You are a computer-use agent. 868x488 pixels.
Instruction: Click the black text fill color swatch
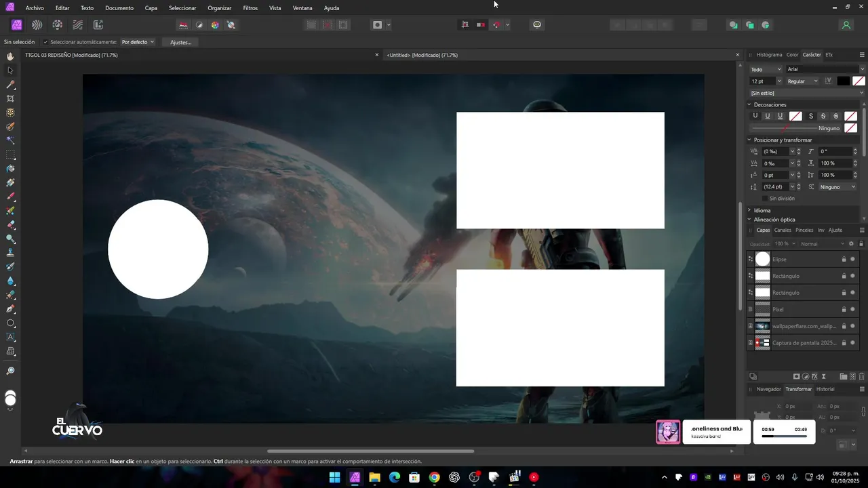[x=843, y=81]
